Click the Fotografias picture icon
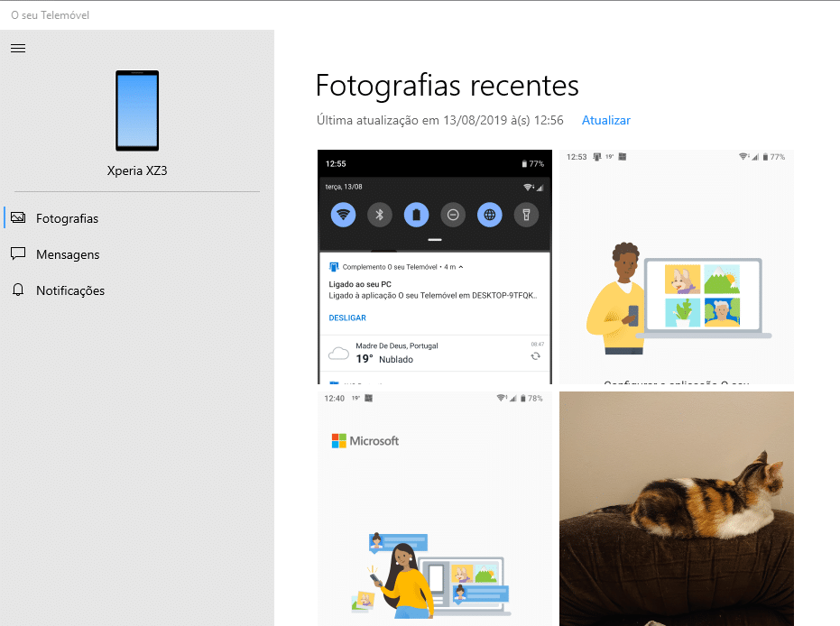The height and width of the screenshot is (626, 840). (18, 217)
